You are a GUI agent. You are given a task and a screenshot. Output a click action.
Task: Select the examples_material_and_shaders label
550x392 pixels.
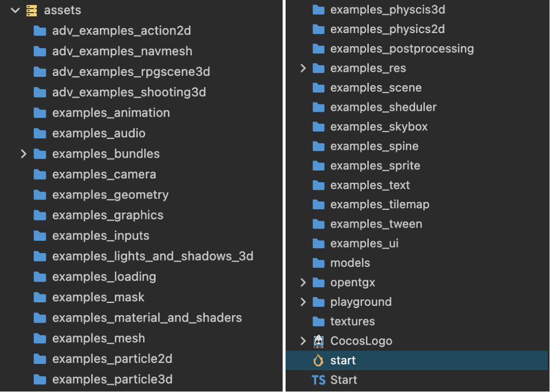[147, 318]
